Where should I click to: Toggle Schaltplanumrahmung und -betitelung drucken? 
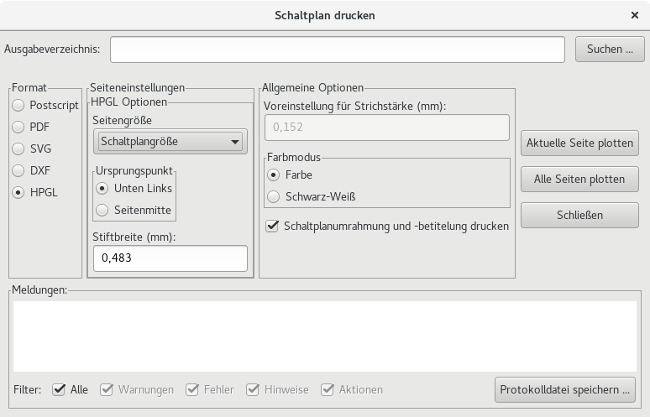pos(272,226)
